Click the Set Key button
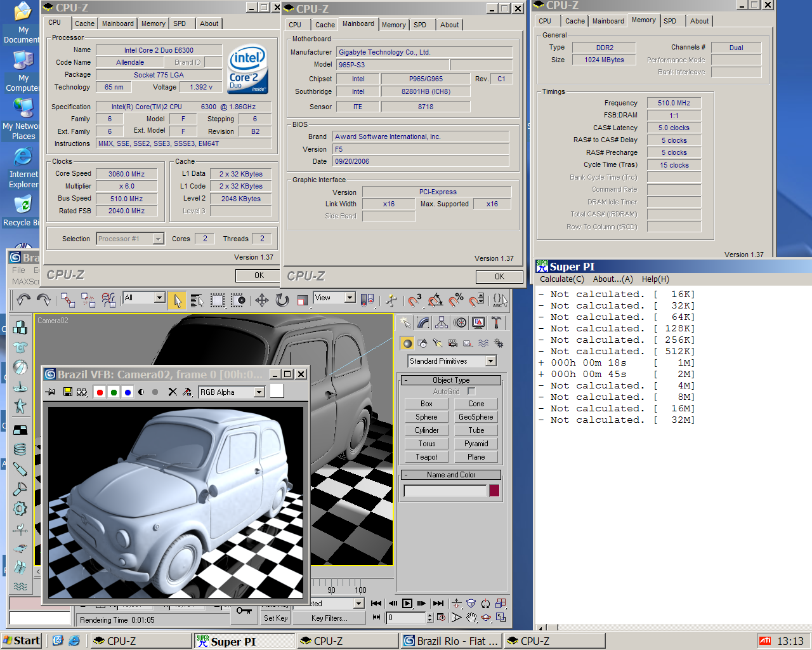 pyautogui.click(x=275, y=618)
